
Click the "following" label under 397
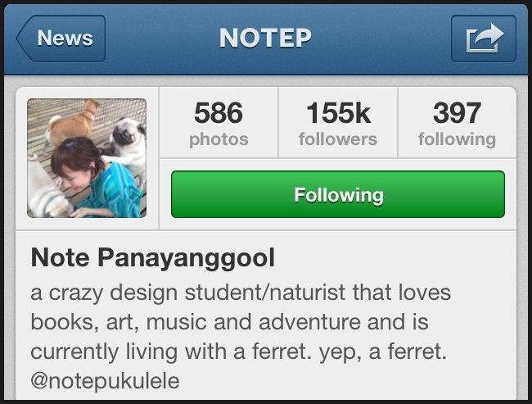(x=457, y=139)
